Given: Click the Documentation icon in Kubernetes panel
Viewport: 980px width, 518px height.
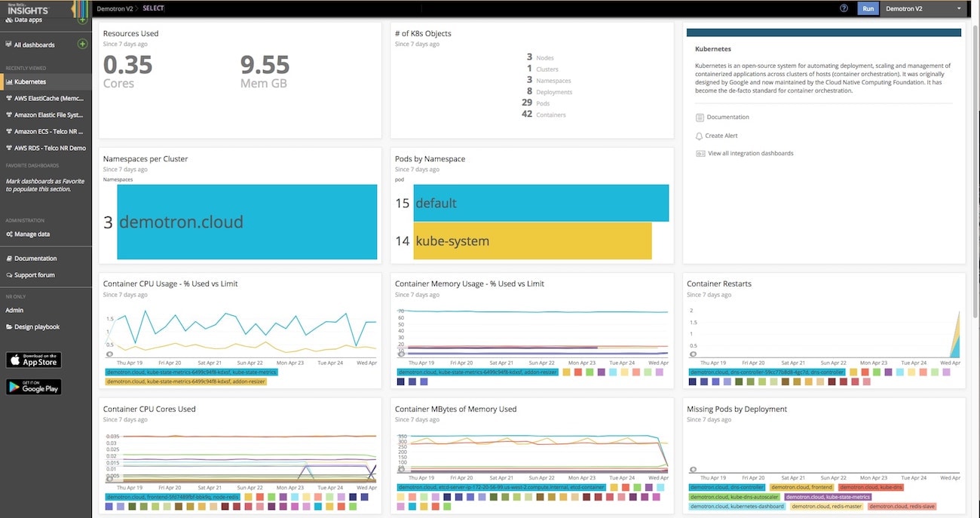Looking at the screenshot, I should [x=699, y=118].
